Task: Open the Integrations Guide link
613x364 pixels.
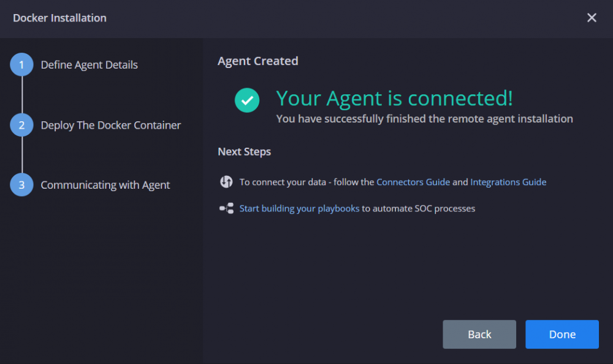Action: pyautogui.click(x=508, y=182)
